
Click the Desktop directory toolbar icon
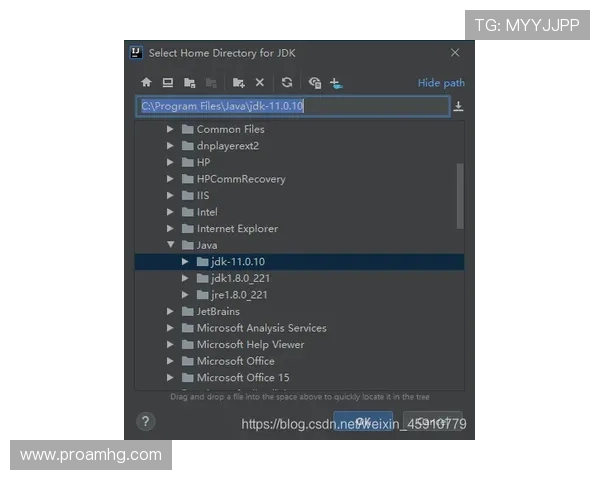168,83
